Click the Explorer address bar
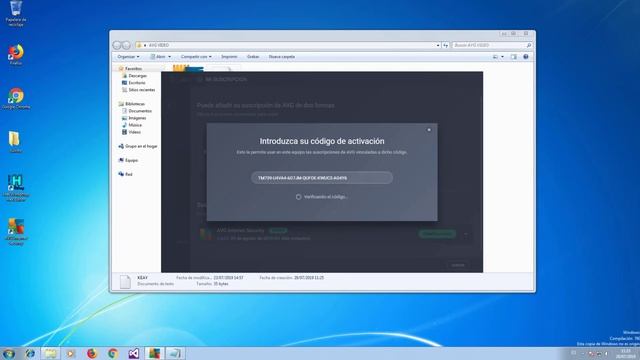Screen dimensions: 640x360 click(288, 45)
